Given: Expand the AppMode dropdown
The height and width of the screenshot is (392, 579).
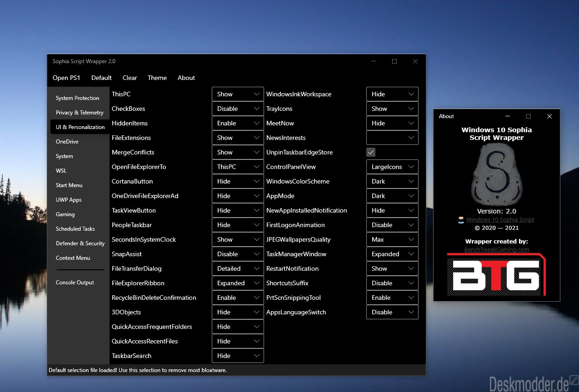Looking at the screenshot, I should pyautogui.click(x=392, y=196).
